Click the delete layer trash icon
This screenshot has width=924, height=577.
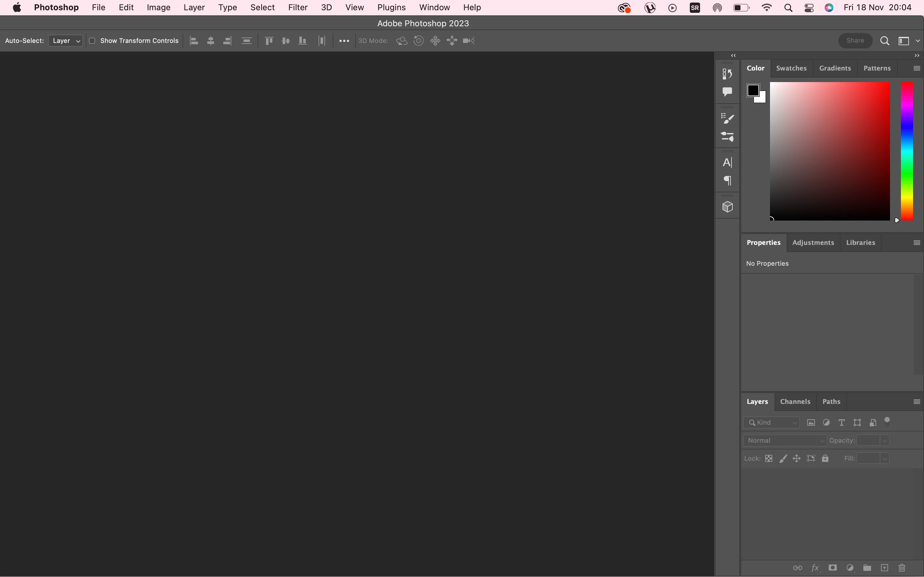(902, 568)
